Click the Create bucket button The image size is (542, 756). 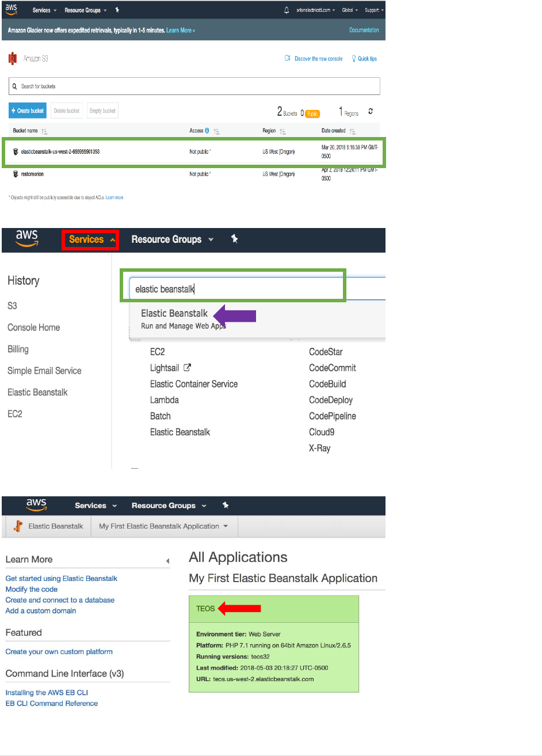point(28,111)
